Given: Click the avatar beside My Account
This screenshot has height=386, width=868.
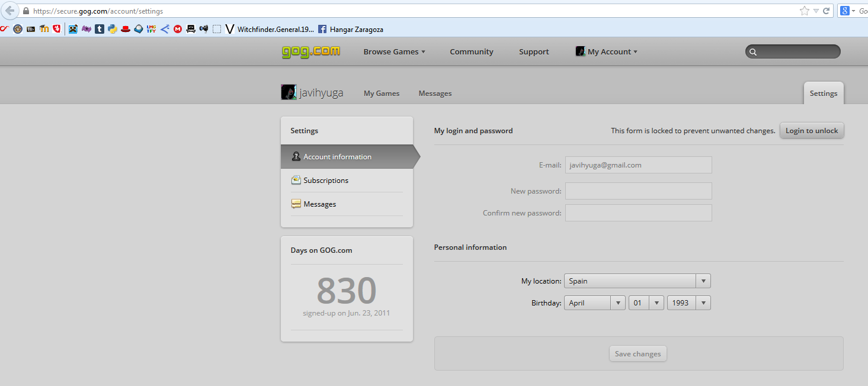Looking at the screenshot, I should 581,52.
